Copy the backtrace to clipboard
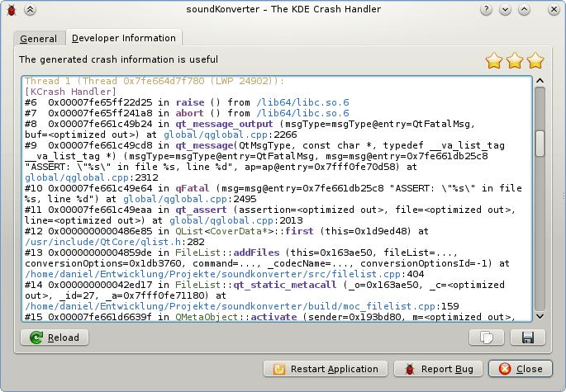The width and height of the screenshot is (566, 392). 486,337
